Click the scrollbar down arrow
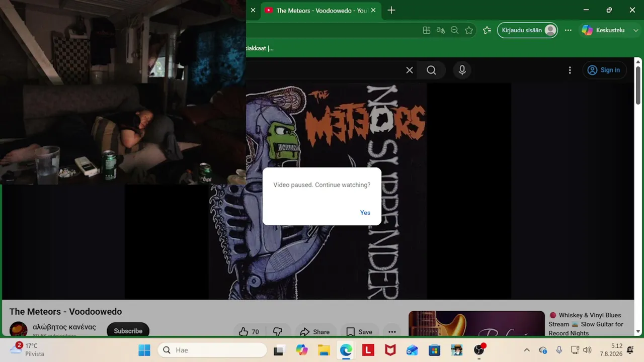The height and width of the screenshot is (362, 644). click(x=638, y=331)
